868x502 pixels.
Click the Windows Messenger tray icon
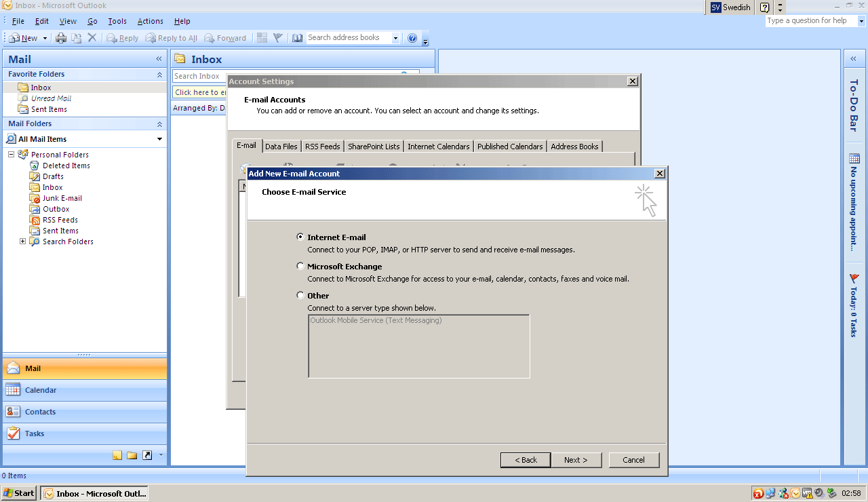(783, 493)
